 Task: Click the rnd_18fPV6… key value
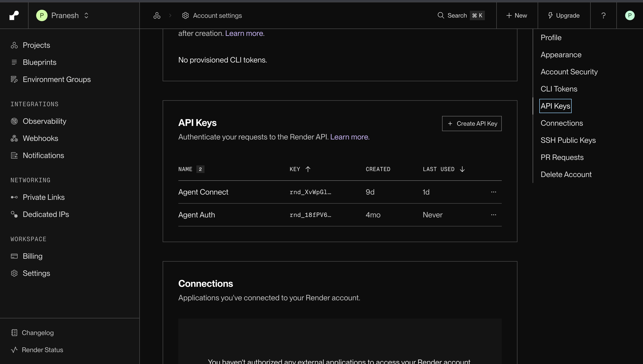[x=310, y=215]
